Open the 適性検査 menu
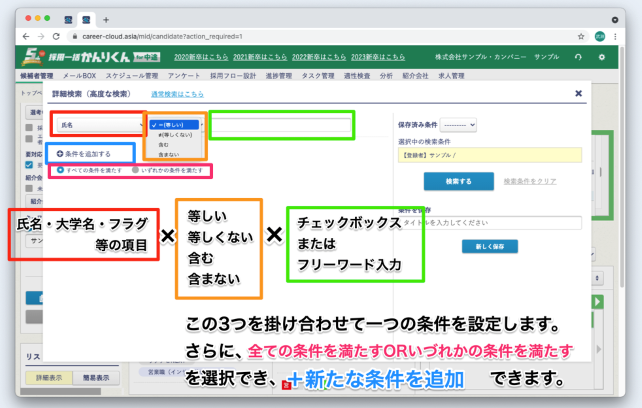Screen dimensions: 642x408 click(x=357, y=76)
